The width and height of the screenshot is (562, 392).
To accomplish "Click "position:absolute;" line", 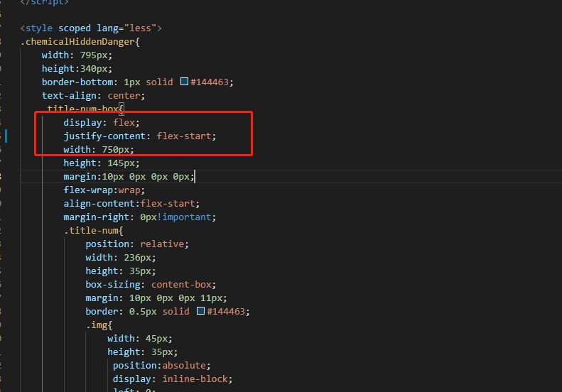I will 162,366.
